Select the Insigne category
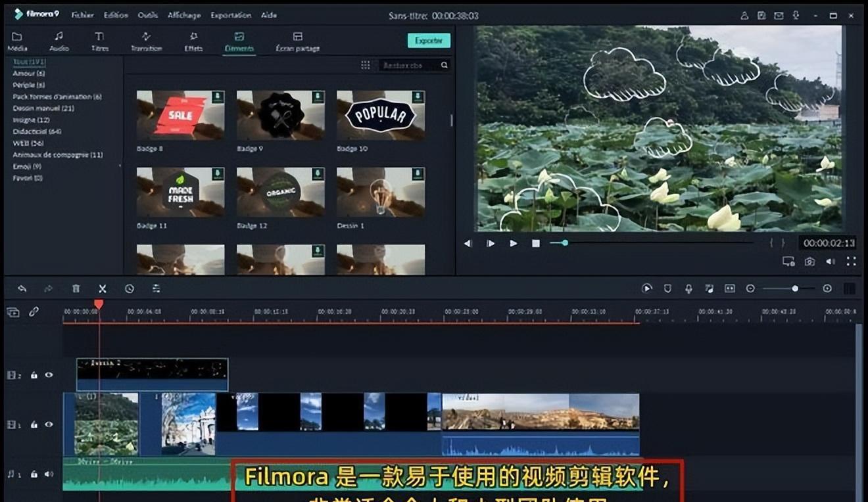The height and width of the screenshot is (502, 868). [x=31, y=120]
